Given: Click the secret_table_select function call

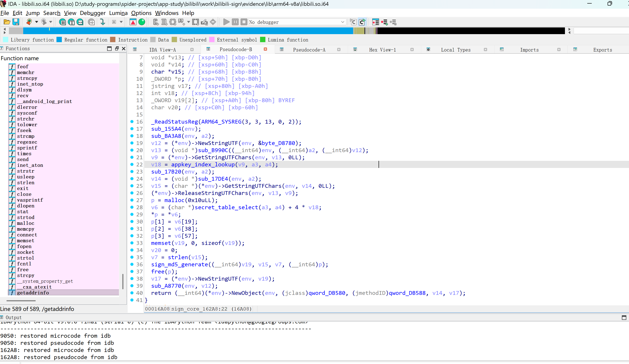Looking at the screenshot, I should point(226,207).
